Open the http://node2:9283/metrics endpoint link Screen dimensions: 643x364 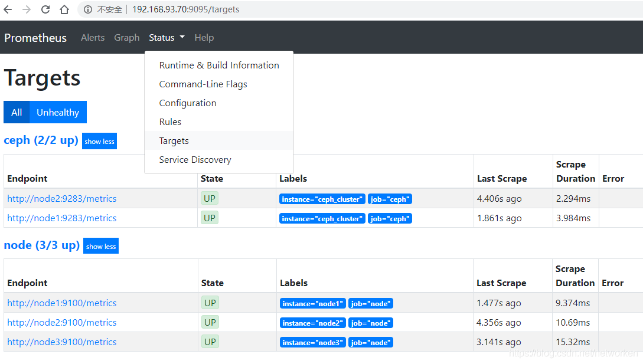click(x=62, y=199)
